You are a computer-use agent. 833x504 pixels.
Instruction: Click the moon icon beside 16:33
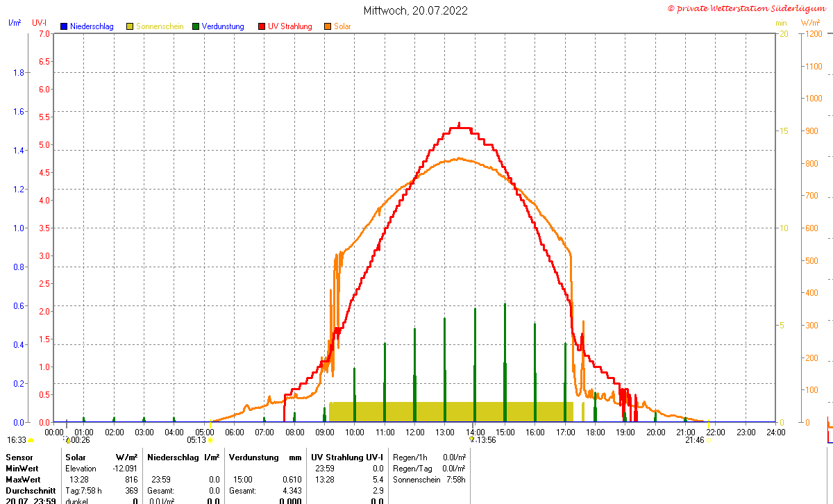tap(31, 440)
